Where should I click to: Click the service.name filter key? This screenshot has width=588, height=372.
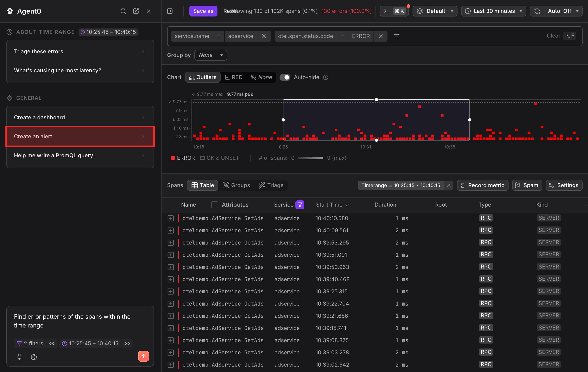coord(192,36)
